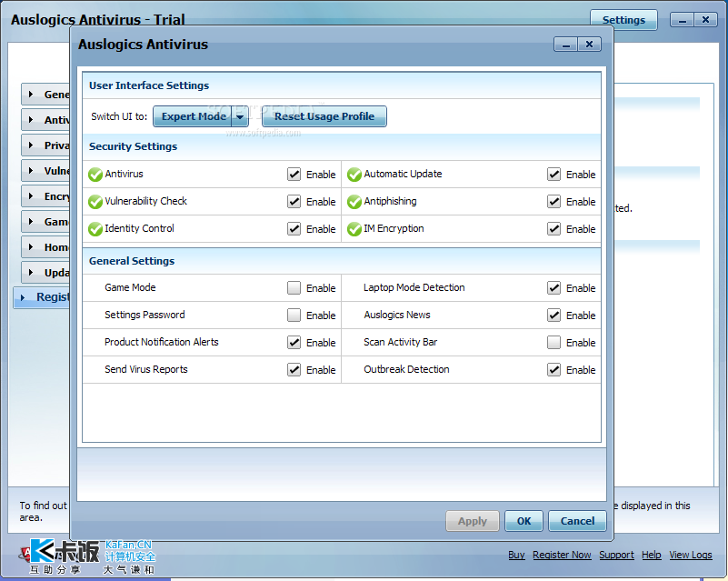This screenshot has height=581, width=728.
Task: Click Reset Usage Profile button
Action: pos(324,116)
